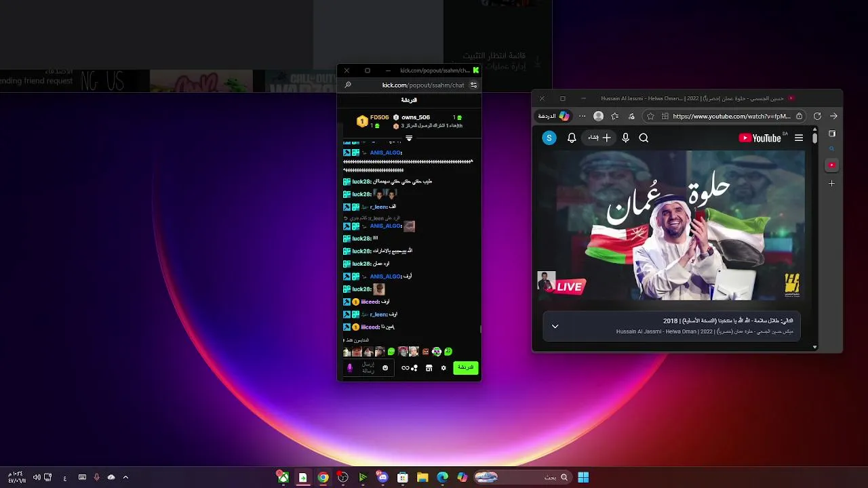Pick the green clown emote in quick emotes
868x488 pixels.
pyautogui.click(x=437, y=352)
